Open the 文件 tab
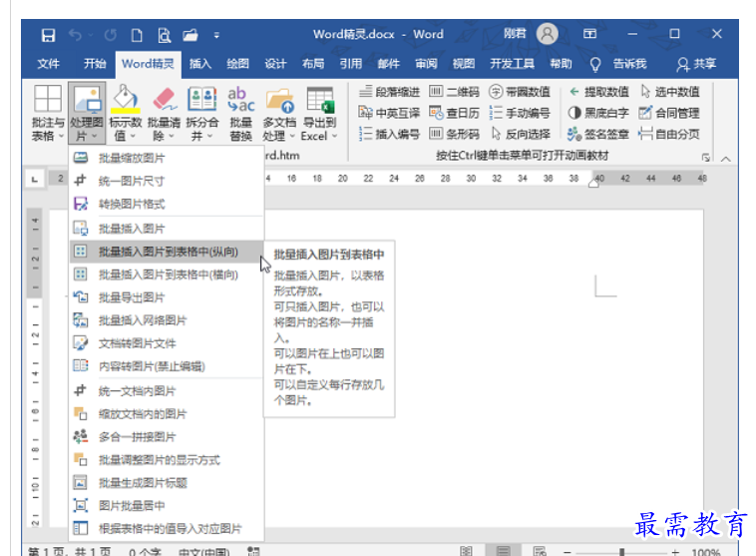This screenshot has height=556, width=756. point(48,64)
